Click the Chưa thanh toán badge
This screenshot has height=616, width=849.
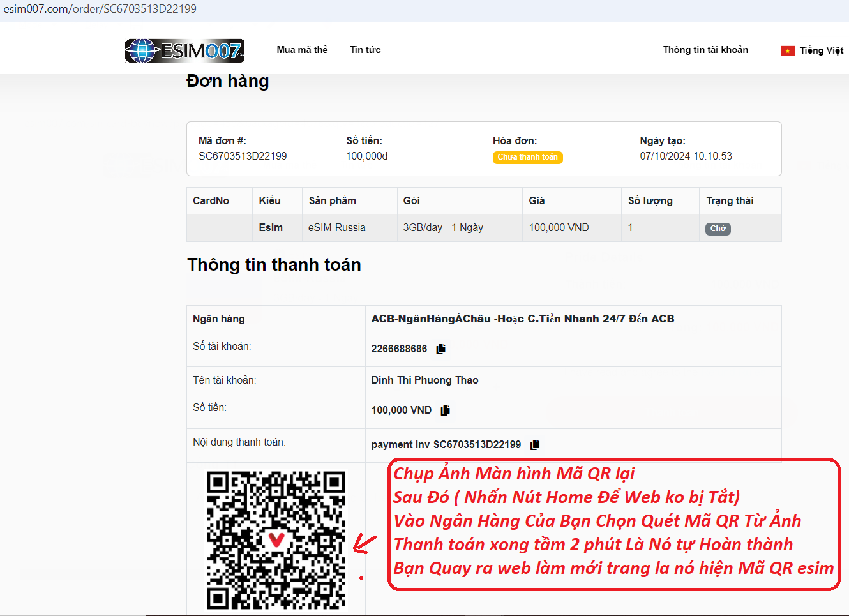(x=528, y=157)
